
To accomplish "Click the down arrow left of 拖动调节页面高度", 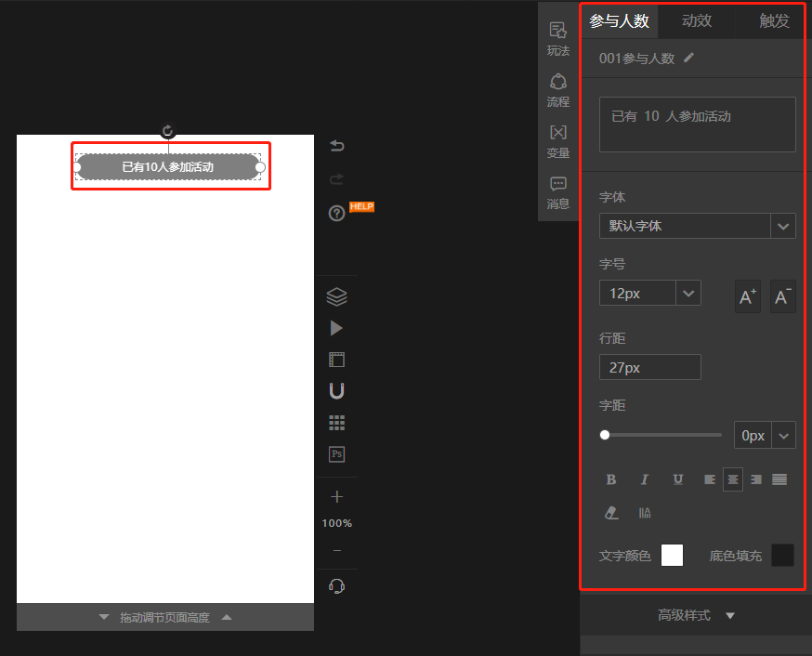I will 104,617.
